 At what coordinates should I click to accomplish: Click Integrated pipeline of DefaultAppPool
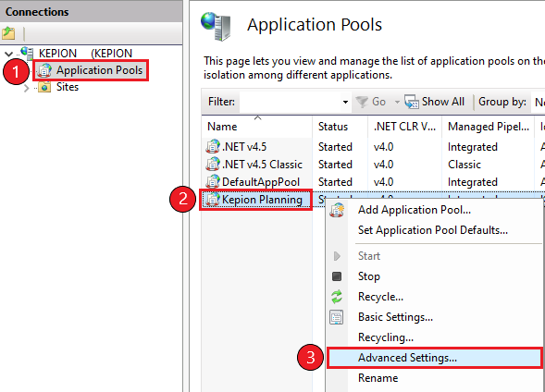coord(472,182)
